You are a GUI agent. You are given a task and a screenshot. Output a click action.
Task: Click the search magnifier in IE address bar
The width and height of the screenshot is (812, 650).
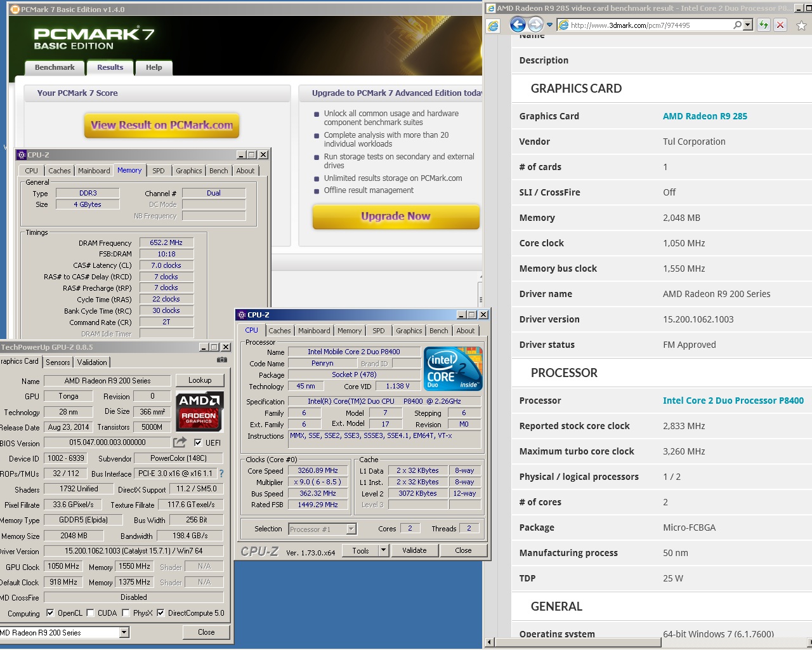(x=737, y=25)
